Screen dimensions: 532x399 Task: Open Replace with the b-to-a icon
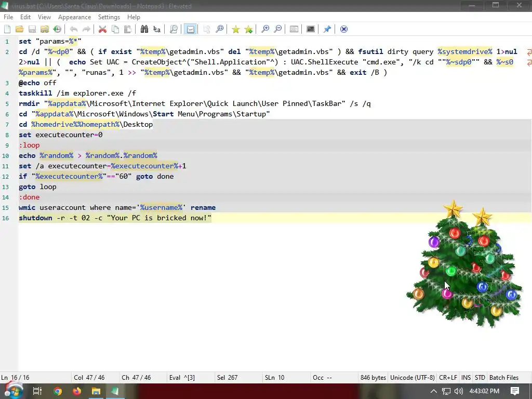(157, 29)
